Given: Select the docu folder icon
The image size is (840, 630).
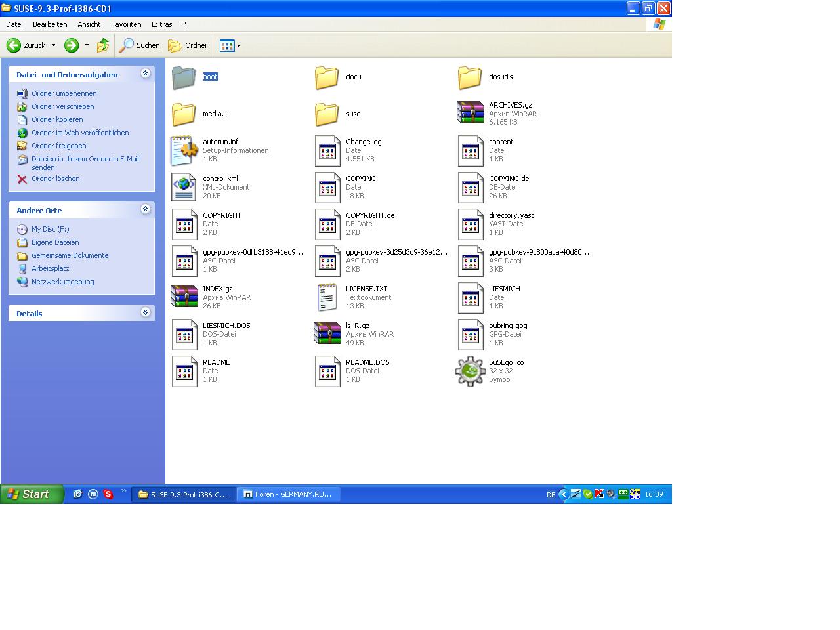Looking at the screenshot, I should (x=327, y=77).
